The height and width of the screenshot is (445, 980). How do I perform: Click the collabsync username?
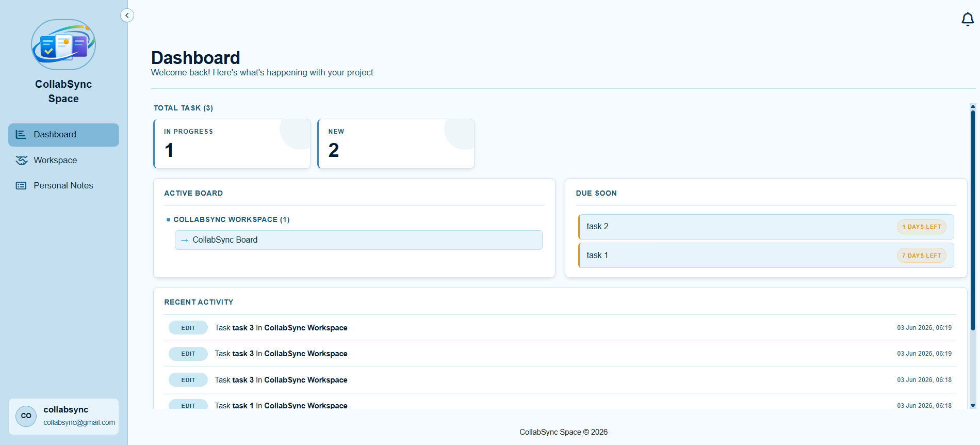pyautogui.click(x=66, y=409)
